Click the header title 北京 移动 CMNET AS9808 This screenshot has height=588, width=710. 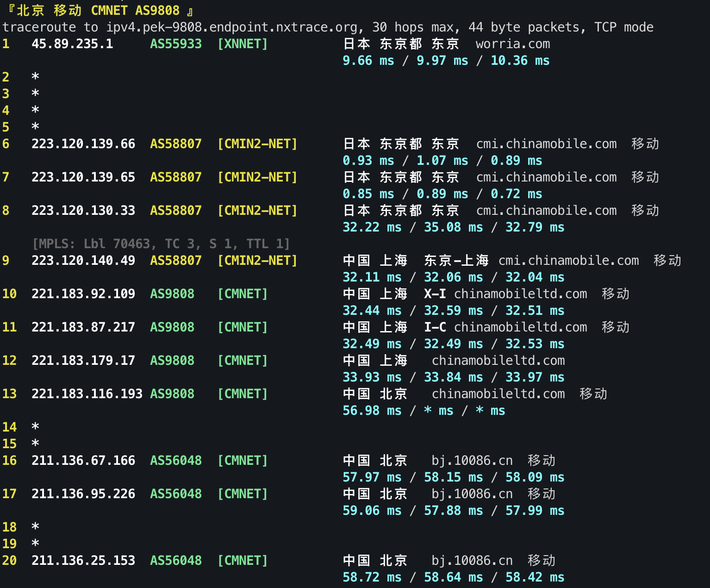[x=98, y=11]
